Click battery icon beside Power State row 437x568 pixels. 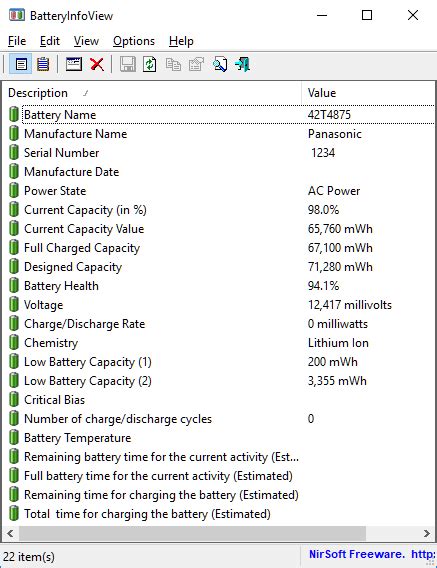coord(14,190)
